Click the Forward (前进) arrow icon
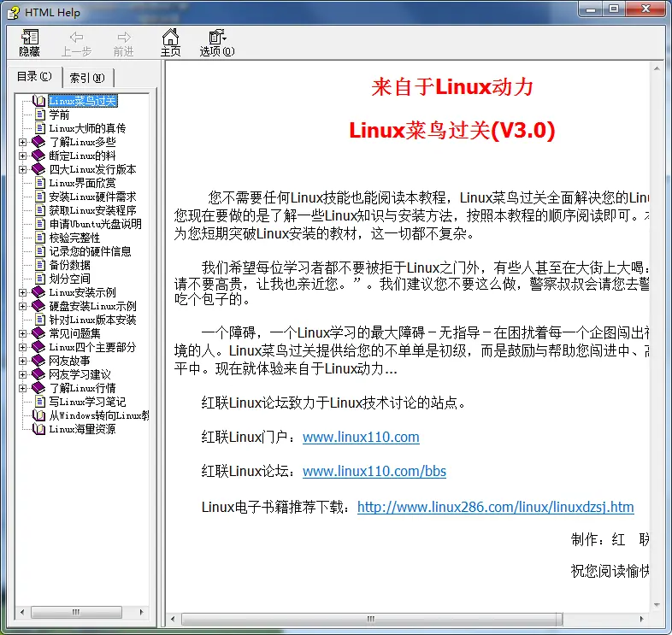This screenshot has width=672, height=635. [x=124, y=38]
